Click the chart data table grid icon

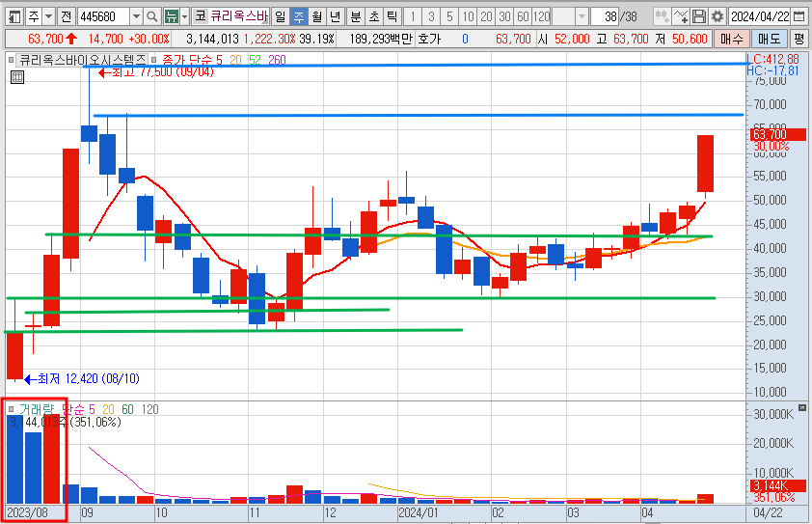point(17,78)
